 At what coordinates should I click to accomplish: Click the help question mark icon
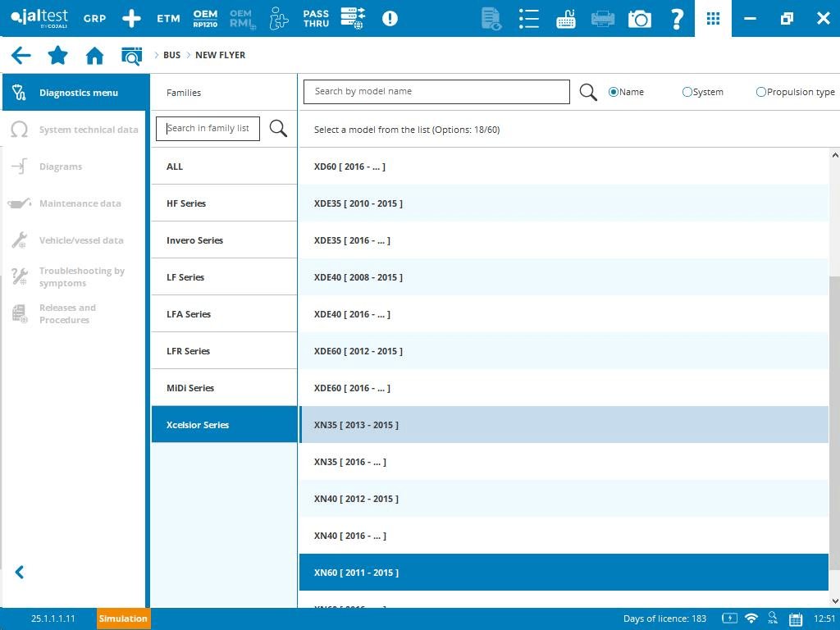point(677,18)
